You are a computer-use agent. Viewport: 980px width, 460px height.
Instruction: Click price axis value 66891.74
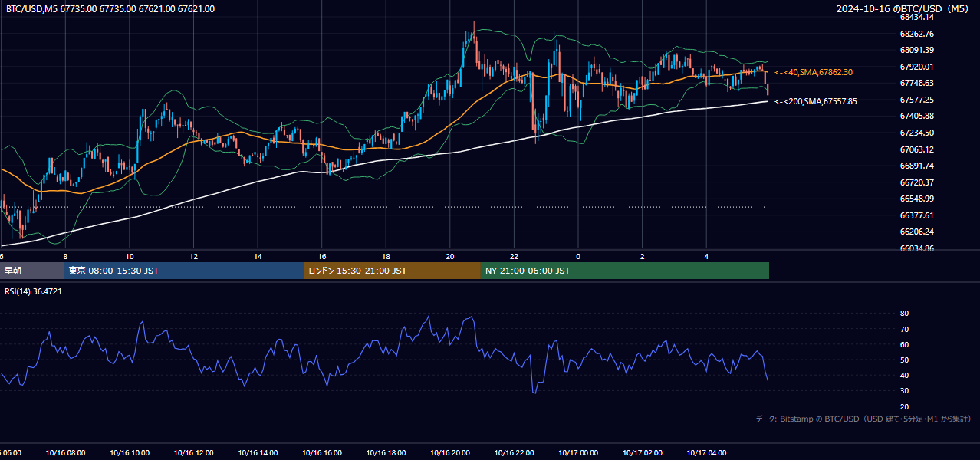pyautogui.click(x=917, y=166)
